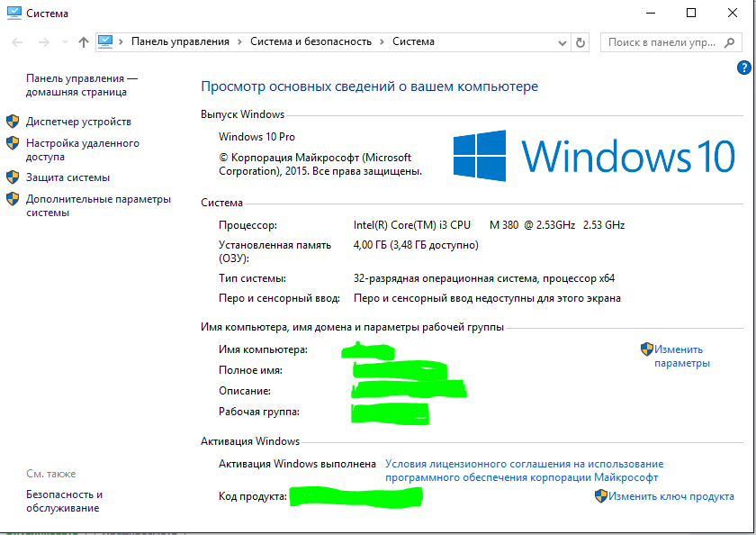Refresh the System page
The width and height of the screenshot is (756, 535).
click(x=580, y=43)
